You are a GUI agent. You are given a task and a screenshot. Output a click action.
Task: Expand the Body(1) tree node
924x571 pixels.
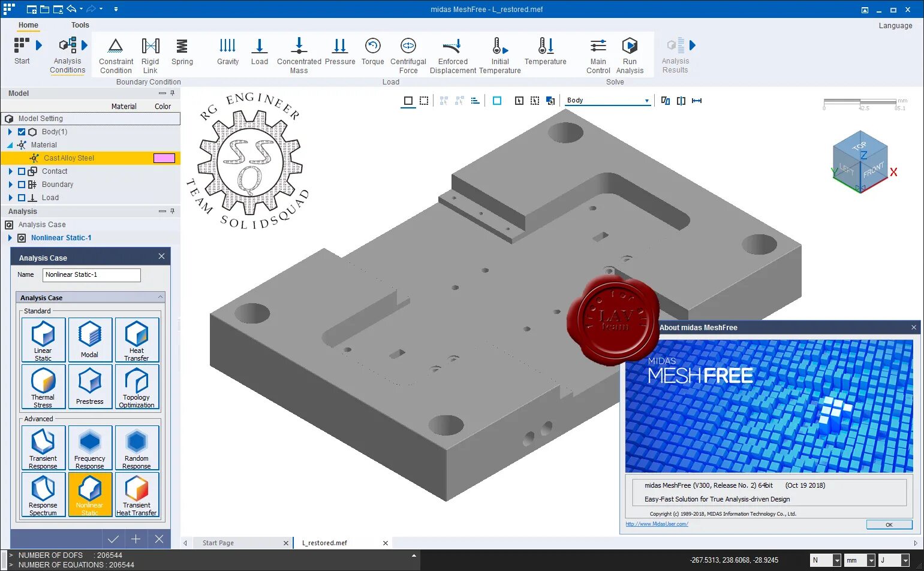(10, 132)
